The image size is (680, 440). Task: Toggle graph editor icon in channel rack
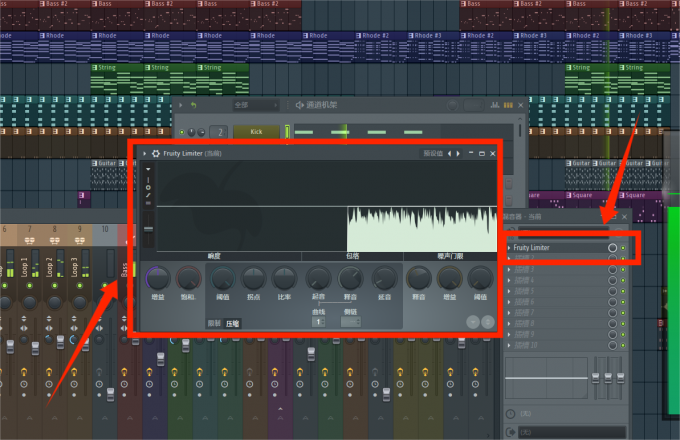[x=495, y=105]
